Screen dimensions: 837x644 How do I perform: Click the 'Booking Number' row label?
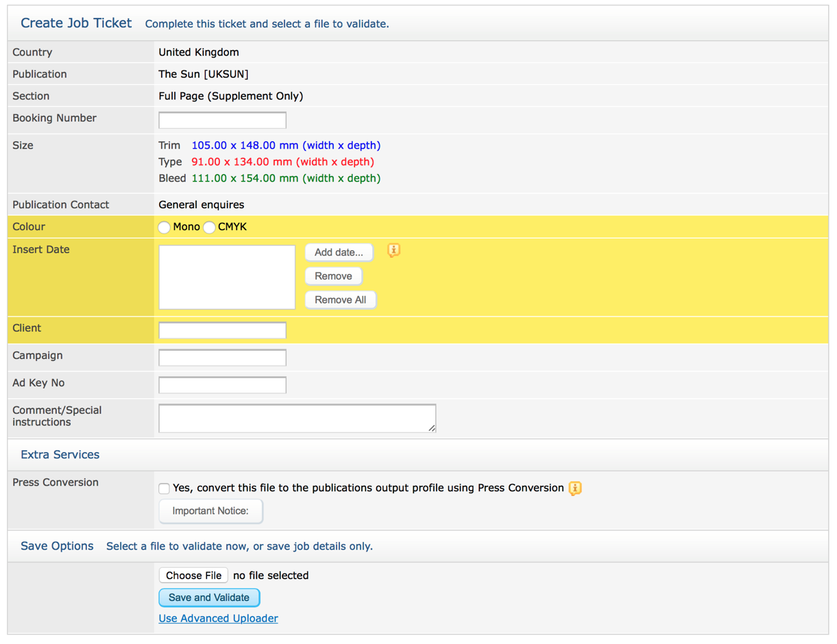tap(55, 118)
